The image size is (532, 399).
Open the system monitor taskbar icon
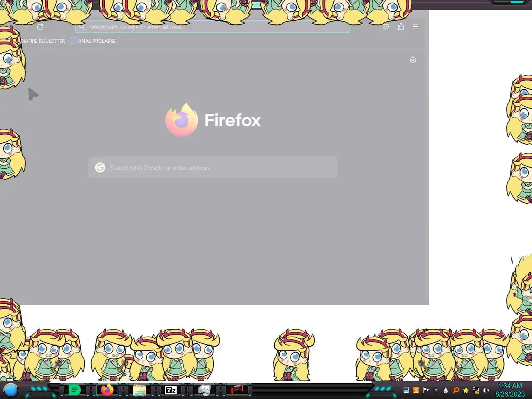tap(204, 390)
